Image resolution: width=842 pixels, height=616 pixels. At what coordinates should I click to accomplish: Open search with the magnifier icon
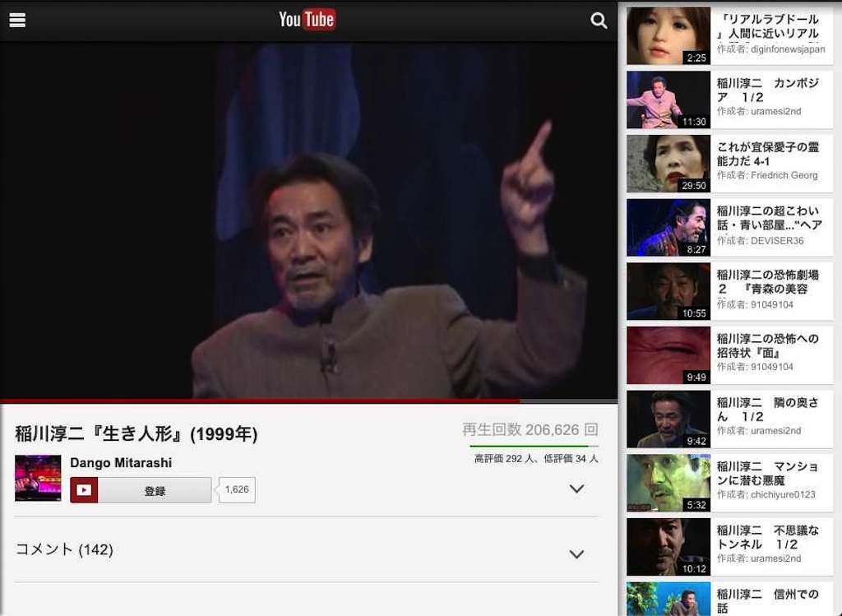coord(599,21)
